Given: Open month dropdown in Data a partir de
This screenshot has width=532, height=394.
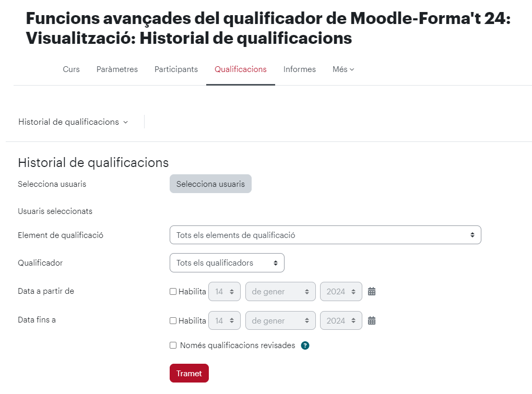Looking at the screenshot, I should [280, 291].
